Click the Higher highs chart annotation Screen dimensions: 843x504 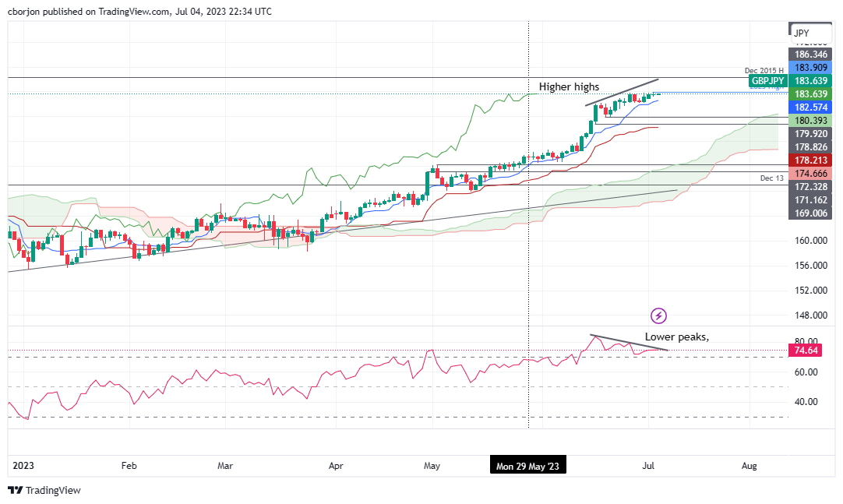pos(569,87)
